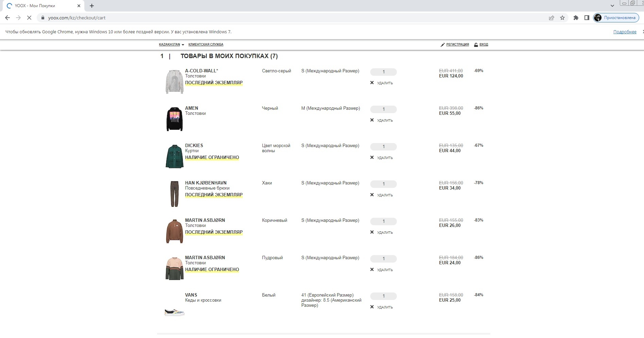Click the A-COLD-WALL* brand name

tap(202, 71)
